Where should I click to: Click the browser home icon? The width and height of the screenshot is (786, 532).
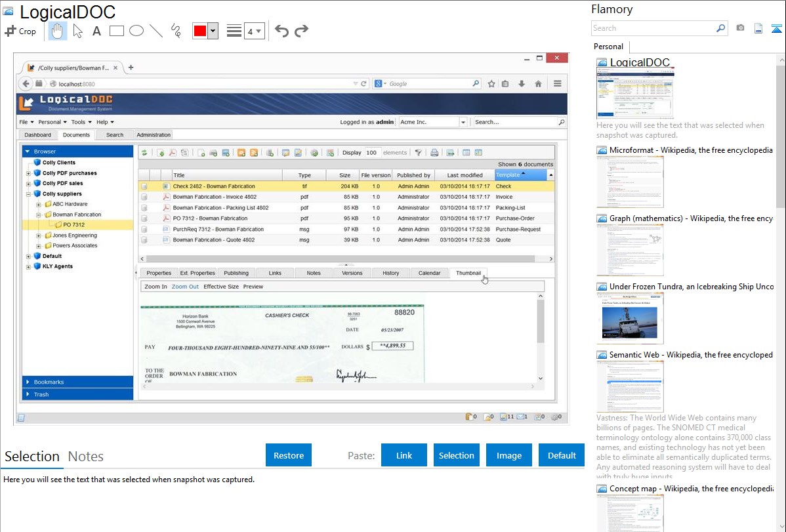(x=538, y=84)
